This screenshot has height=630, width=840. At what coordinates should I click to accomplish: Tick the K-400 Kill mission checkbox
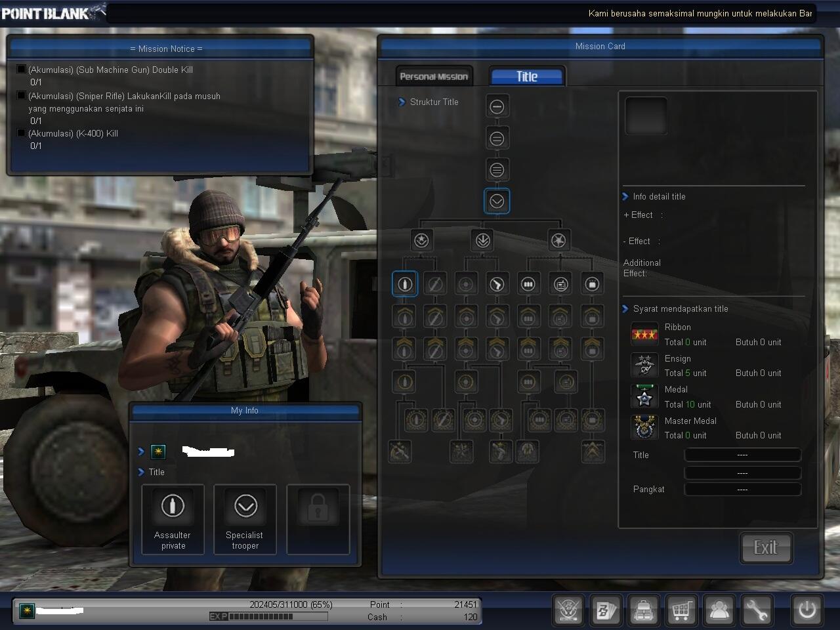point(21,133)
